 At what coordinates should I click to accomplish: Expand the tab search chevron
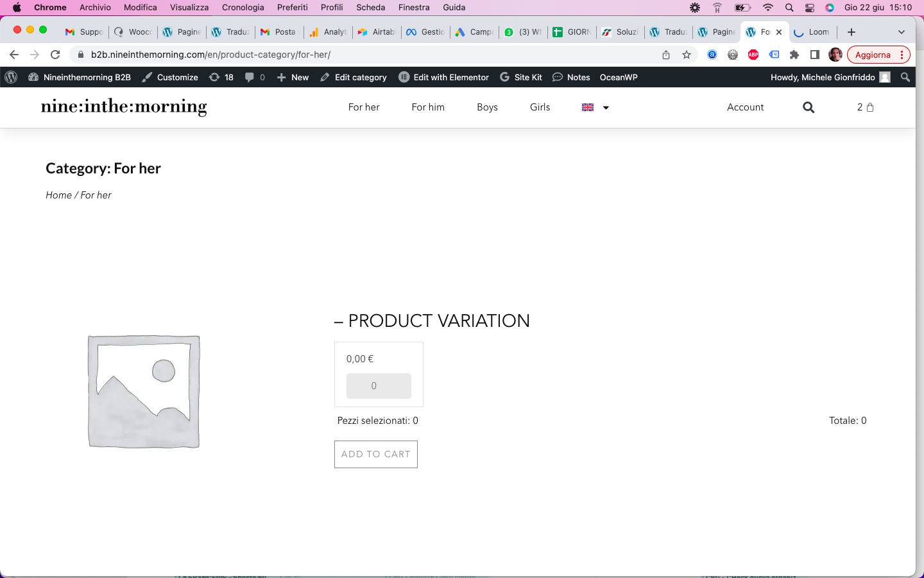coord(902,32)
